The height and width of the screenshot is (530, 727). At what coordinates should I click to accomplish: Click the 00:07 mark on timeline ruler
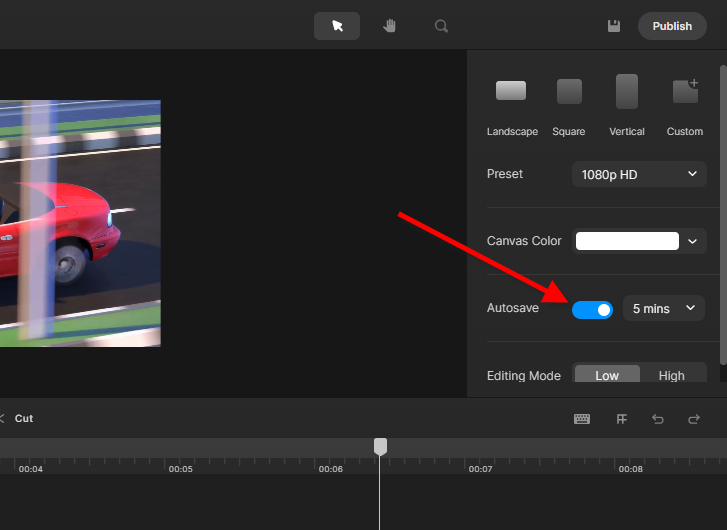(480, 469)
